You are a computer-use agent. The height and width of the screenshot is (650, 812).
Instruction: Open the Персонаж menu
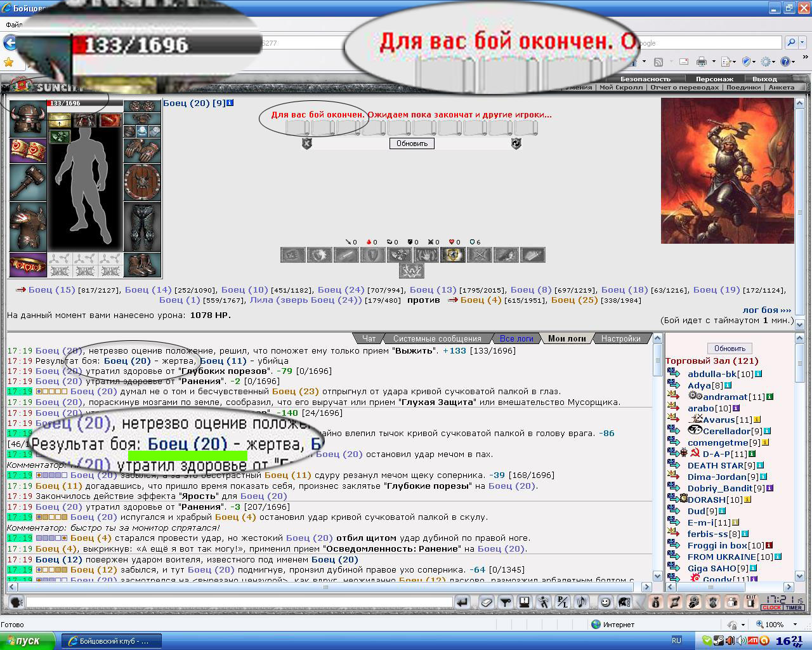pos(714,79)
